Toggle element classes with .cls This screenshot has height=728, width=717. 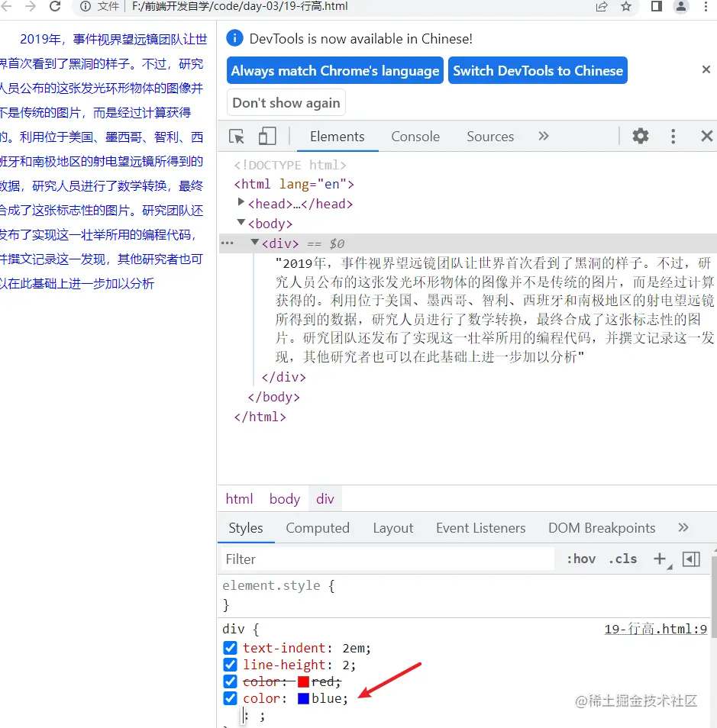(622, 559)
